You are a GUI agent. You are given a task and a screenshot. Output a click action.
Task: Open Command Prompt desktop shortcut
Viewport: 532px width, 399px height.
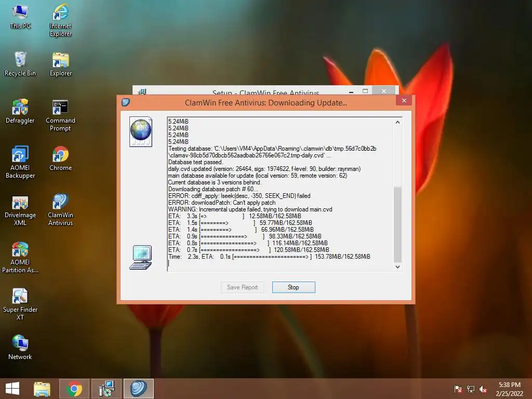click(x=60, y=115)
